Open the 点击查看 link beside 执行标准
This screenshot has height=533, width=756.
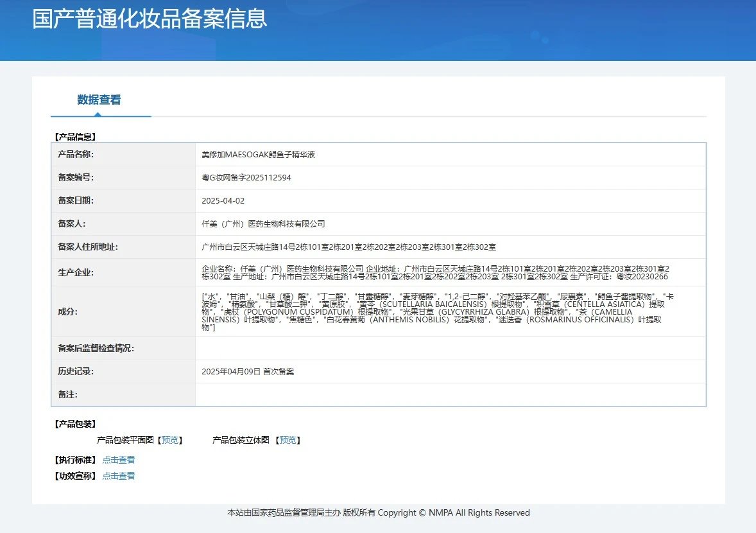click(x=119, y=460)
